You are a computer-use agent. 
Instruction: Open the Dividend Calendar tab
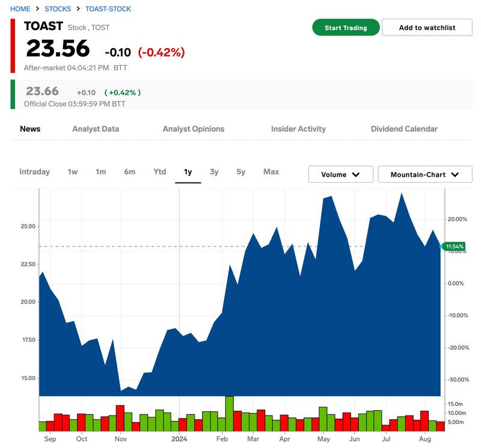coord(404,129)
